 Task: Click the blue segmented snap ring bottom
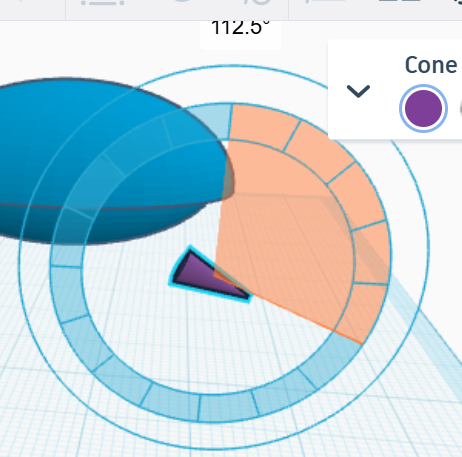(x=227, y=407)
